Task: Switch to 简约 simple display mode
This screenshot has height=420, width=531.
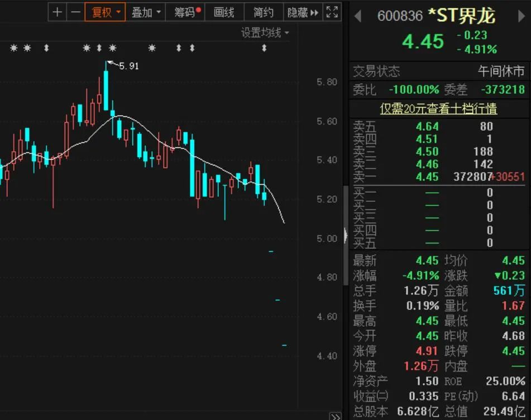Action: pyautogui.click(x=262, y=12)
